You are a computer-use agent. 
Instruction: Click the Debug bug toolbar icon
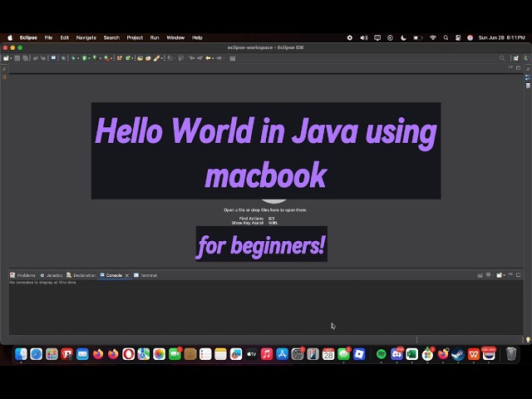[74, 58]
